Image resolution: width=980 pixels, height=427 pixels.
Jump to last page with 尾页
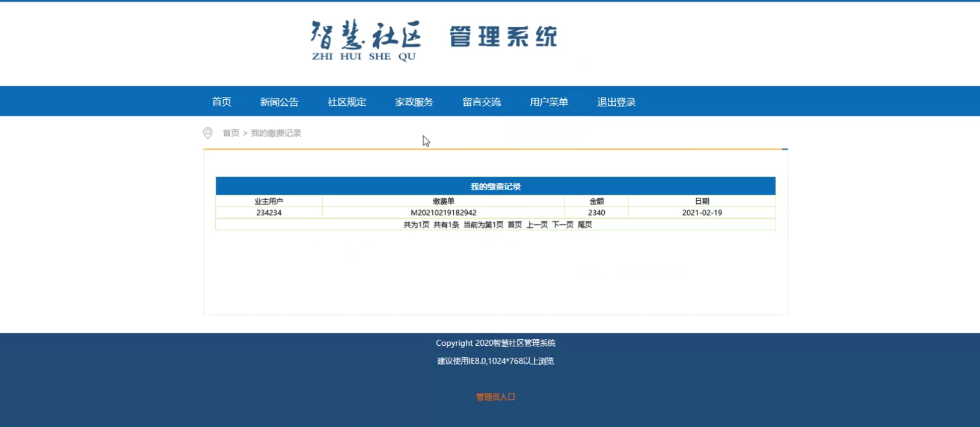[584, 225]
